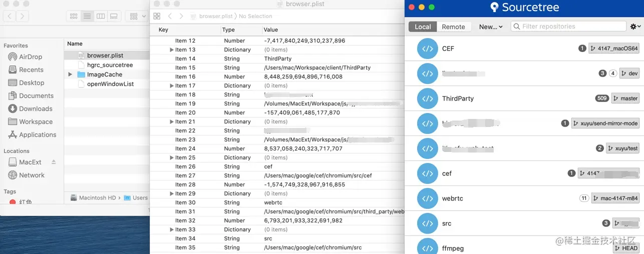Go back in the plist editor navigation

(170, 16)
